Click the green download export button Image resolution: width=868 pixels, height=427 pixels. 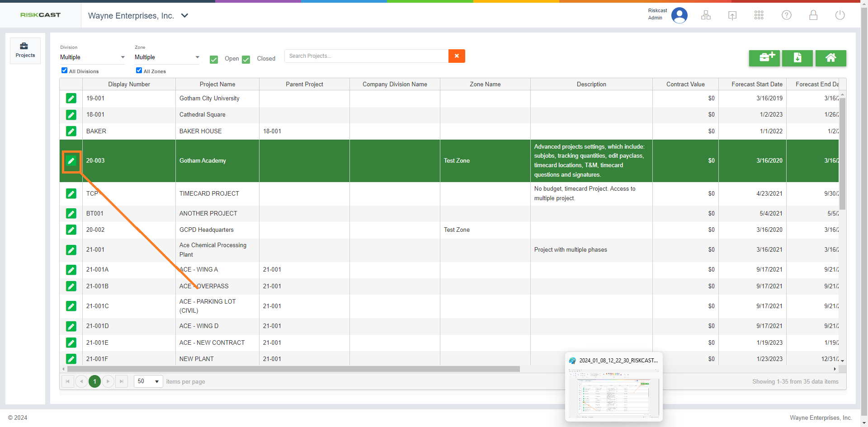797,58
